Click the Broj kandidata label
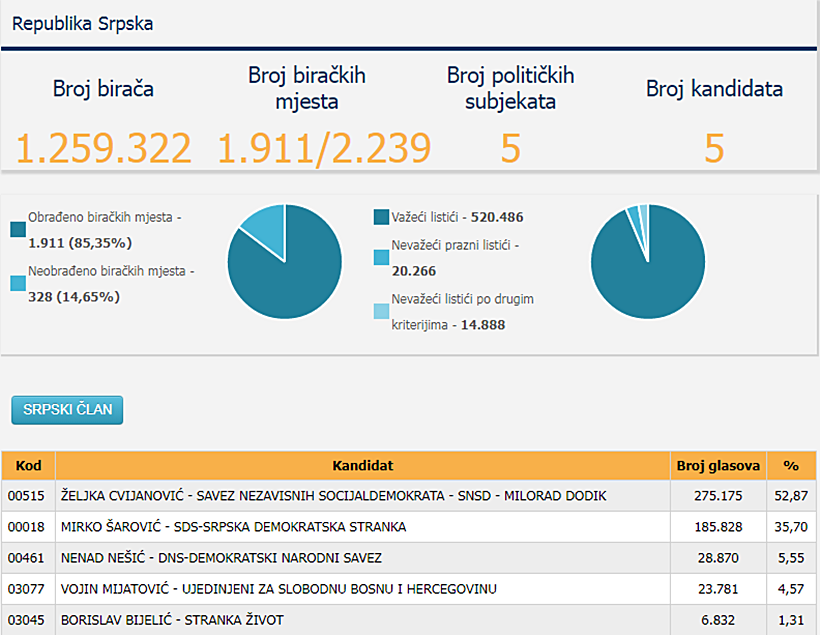820x635 pixels. click(714, 88)
